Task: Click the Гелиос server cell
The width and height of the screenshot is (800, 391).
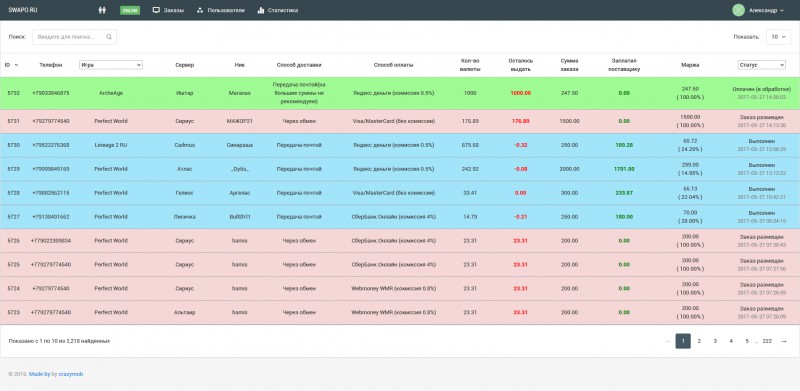Action: 184,193
